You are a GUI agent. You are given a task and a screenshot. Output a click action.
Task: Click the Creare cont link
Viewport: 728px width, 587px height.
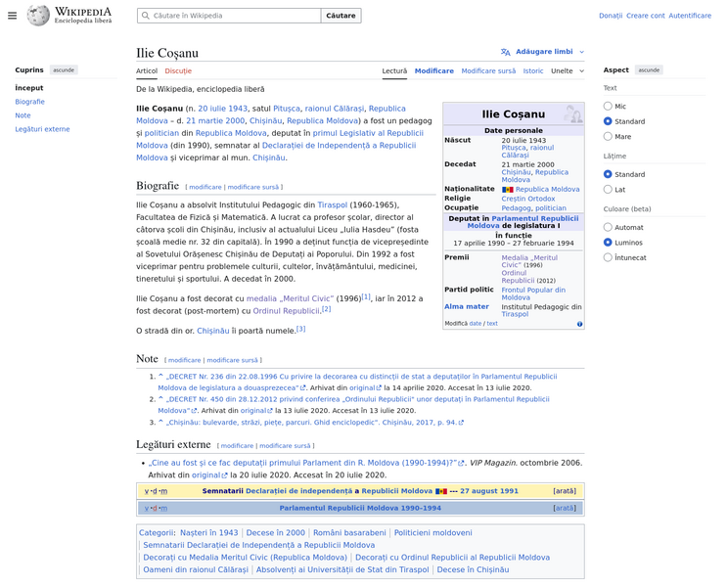[646, 16]
